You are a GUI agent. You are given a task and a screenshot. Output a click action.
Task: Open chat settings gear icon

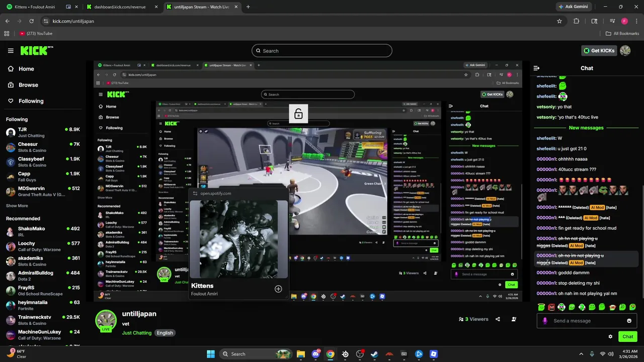coord(610,336)
